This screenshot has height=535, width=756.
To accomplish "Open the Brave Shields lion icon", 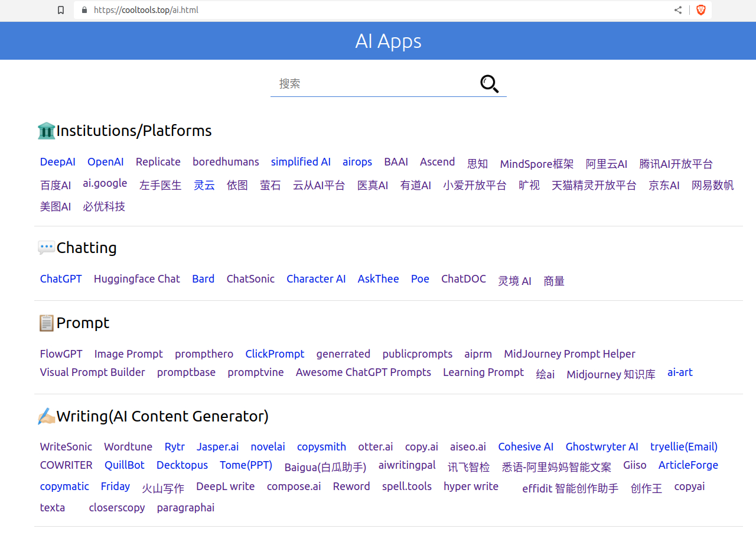I will tap(701, 10).
